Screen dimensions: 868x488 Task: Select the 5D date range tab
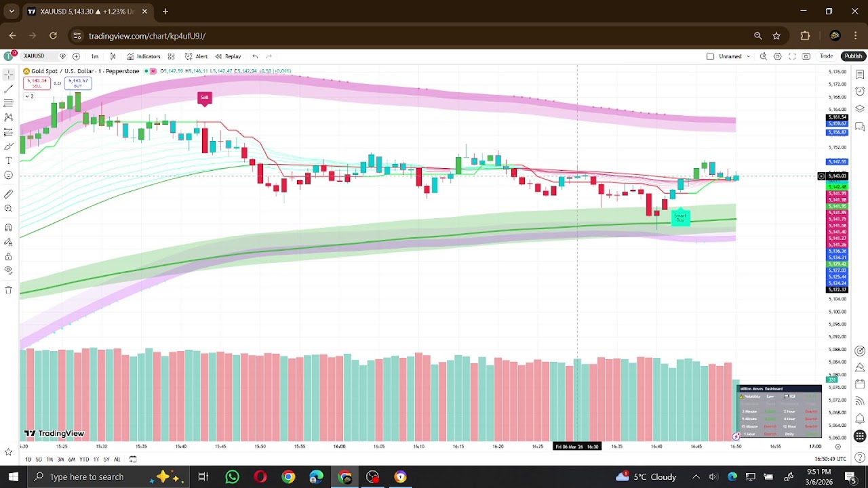pos(39,460)
